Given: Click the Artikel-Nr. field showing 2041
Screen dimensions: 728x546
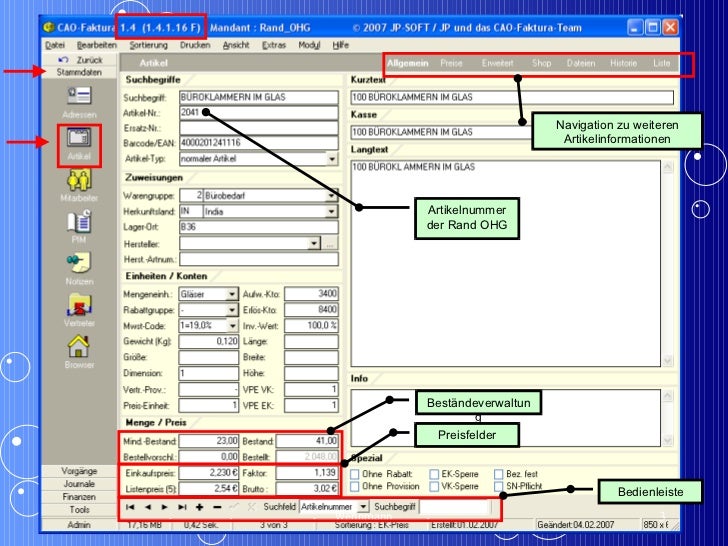Looking at the screenshot, I should click(259, 112).
